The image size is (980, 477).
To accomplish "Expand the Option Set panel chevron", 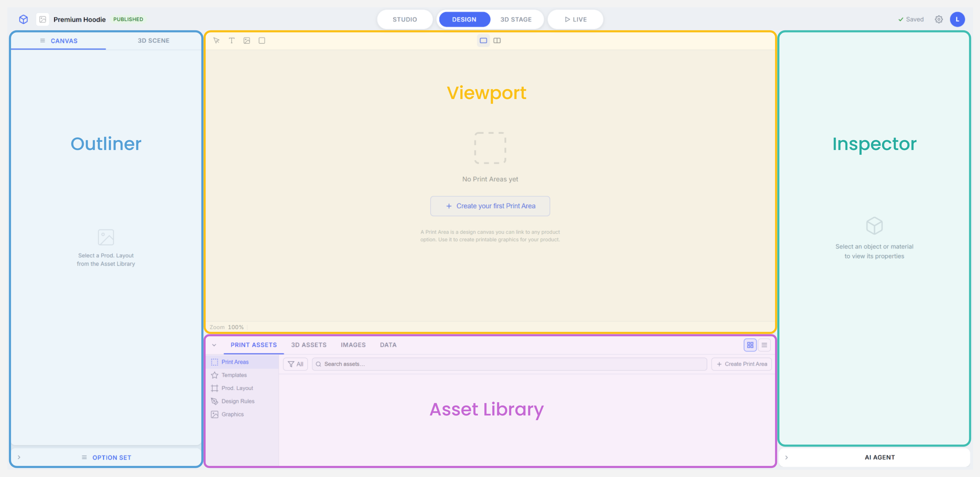I will pos(19,457).
